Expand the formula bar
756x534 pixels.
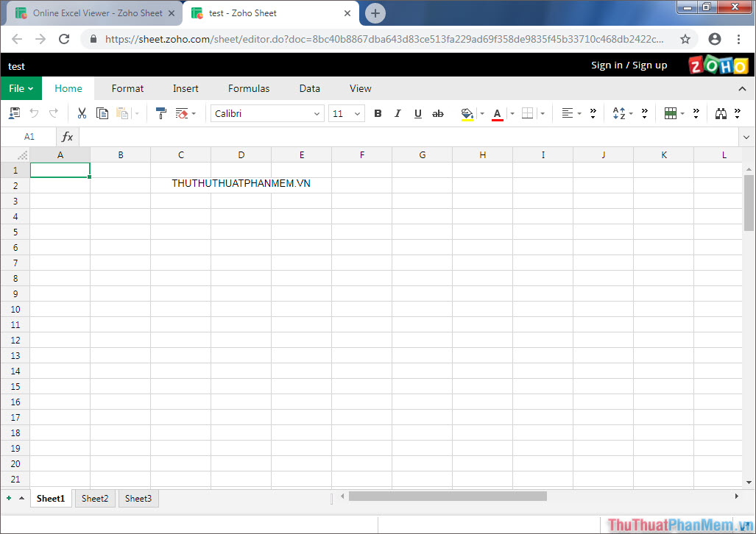coord(746,138)
